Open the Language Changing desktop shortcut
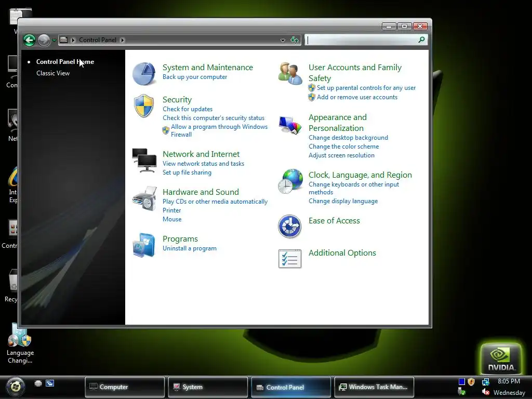532x399 pixels. pyautogui.click(x=20, y=343)
